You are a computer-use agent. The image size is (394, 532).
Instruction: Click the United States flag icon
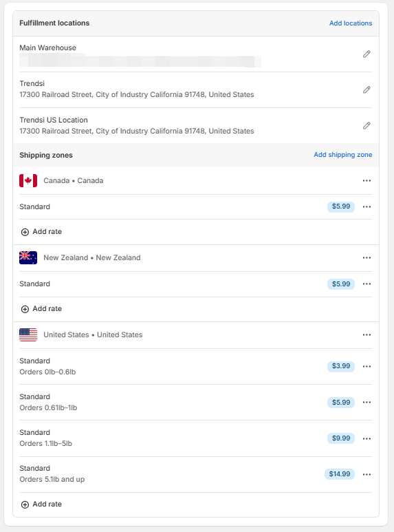click(x=28, y=334)
